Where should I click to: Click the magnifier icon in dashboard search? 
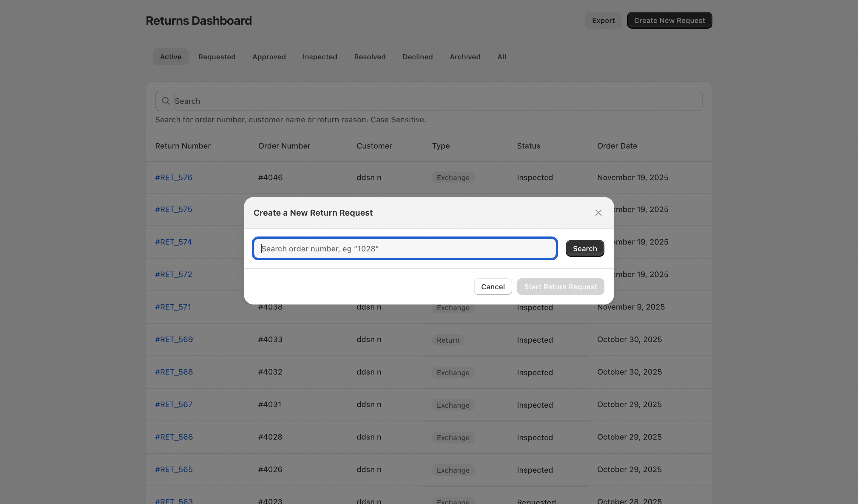(166, 101)
